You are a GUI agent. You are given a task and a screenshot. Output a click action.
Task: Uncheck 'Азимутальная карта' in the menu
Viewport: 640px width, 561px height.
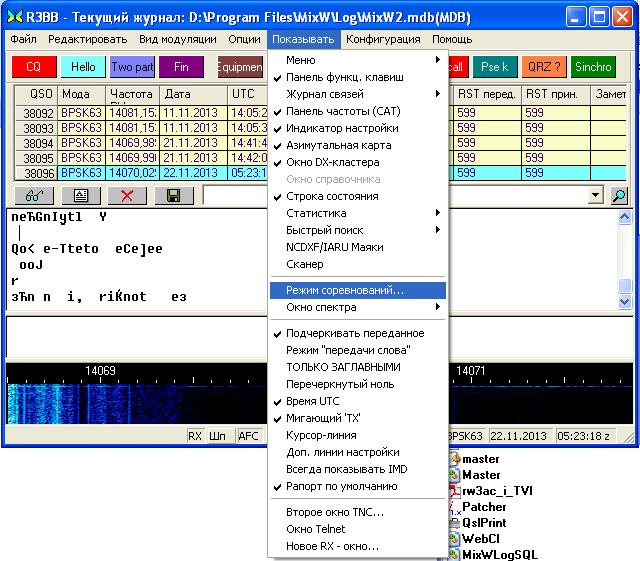pos(338,145)
